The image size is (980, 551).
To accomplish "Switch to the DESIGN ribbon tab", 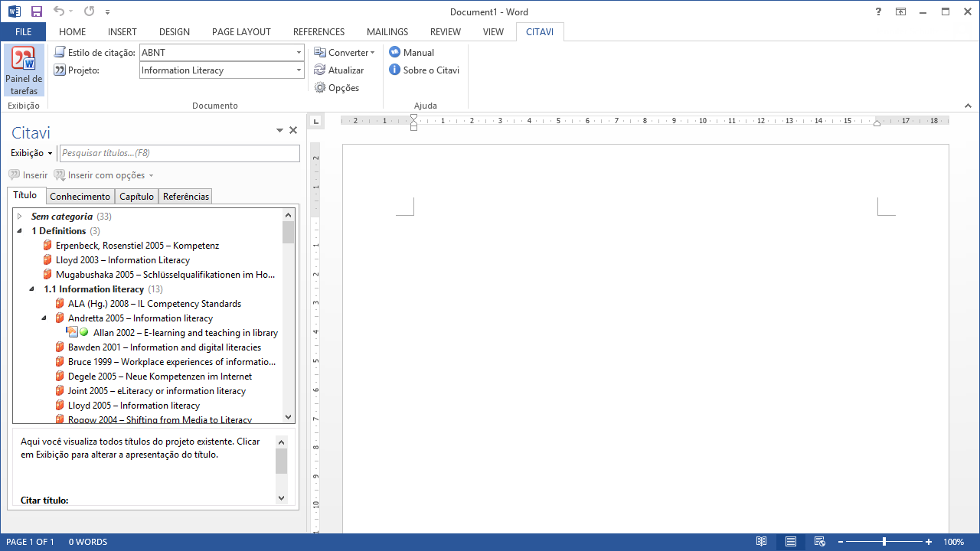I will coord(175,31).
